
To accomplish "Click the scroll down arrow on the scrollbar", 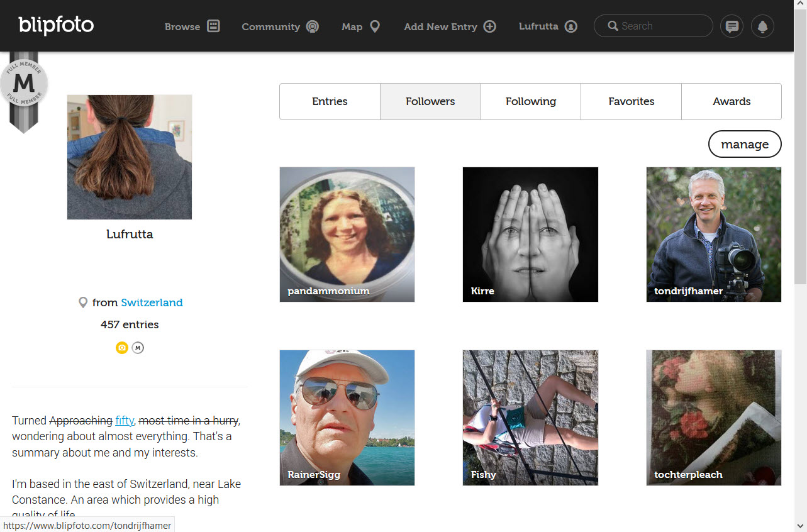I will (800, 526).
